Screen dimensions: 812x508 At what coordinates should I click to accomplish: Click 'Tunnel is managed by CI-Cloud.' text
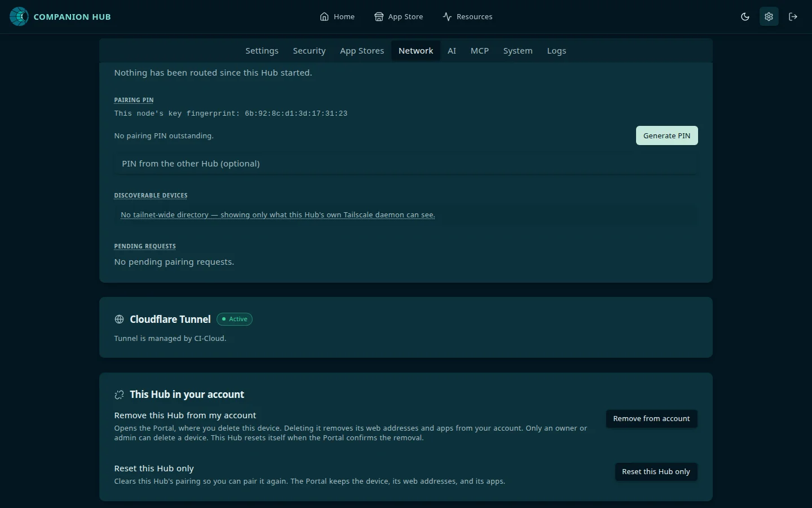coord(170,339)
